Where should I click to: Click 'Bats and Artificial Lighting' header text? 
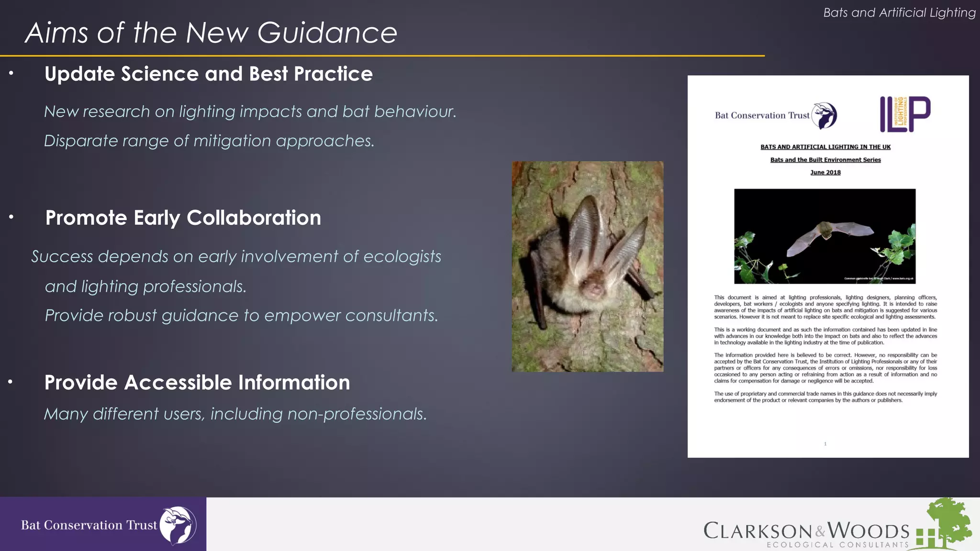click(899, 12)
